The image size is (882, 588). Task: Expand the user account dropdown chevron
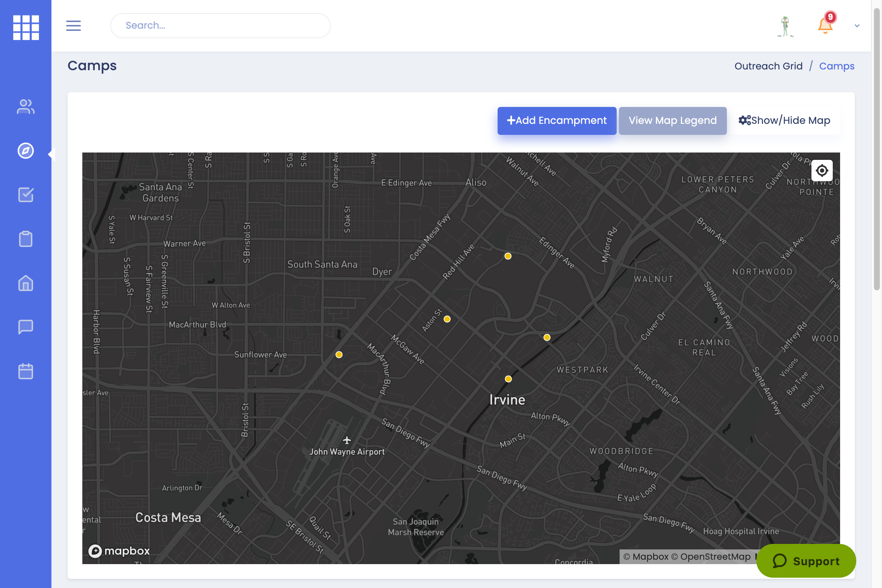pyautogui.click(x=857, y=26)
